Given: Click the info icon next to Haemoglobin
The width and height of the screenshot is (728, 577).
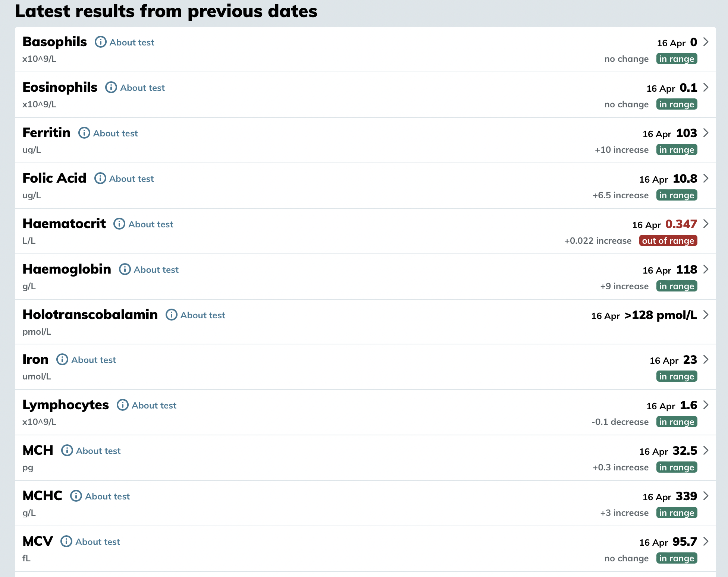Looking at the screenshot, I should click(125, 269).
